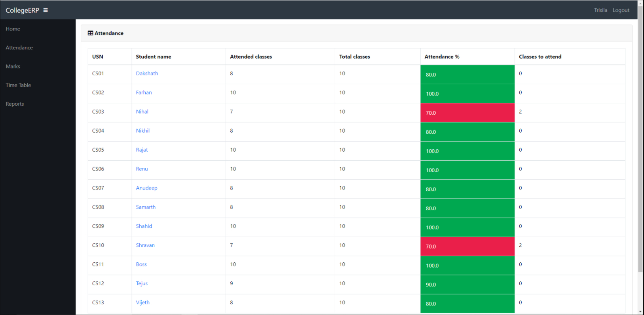Open student Shahid's details
Screen dimensions: 644x315
pyautogui.click(x=144, y=226)
